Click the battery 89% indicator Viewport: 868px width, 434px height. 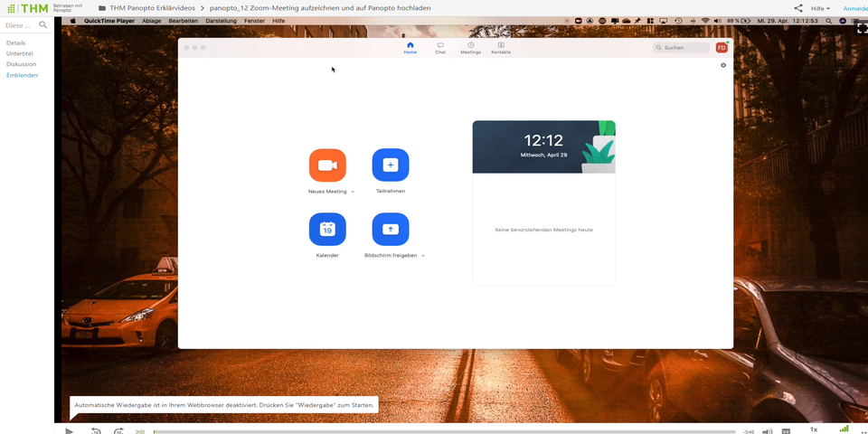pyautogui.click(x=739, y=21)
